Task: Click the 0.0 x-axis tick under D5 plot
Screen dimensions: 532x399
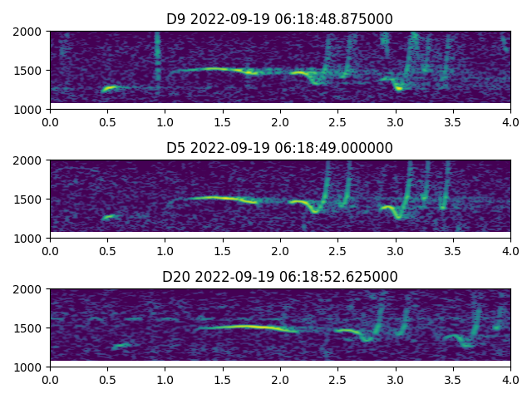Action: 50,250
